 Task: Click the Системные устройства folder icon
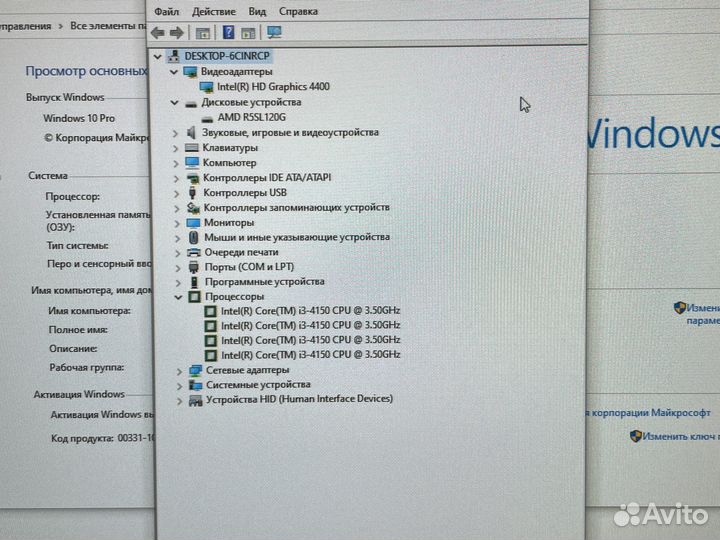coord(195,385)
